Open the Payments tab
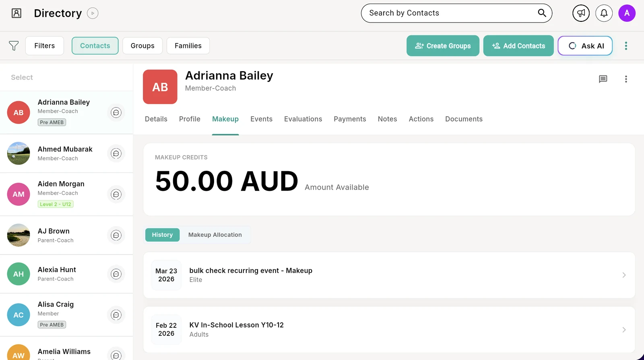 350,119
